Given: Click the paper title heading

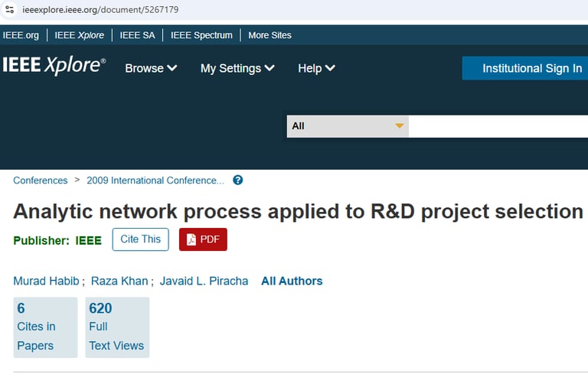Looking at the screenshot, I should [298, 211].
